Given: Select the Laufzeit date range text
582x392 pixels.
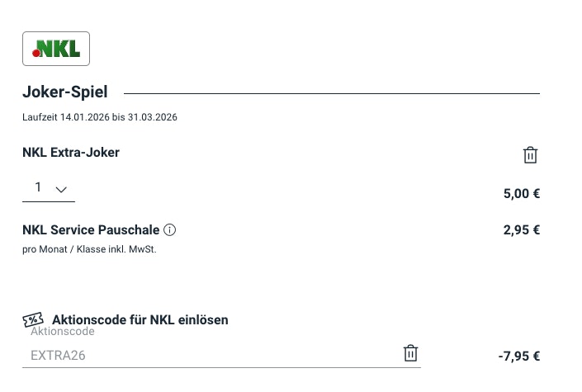Looking at the screenshot, I should (x=100, y=117).
